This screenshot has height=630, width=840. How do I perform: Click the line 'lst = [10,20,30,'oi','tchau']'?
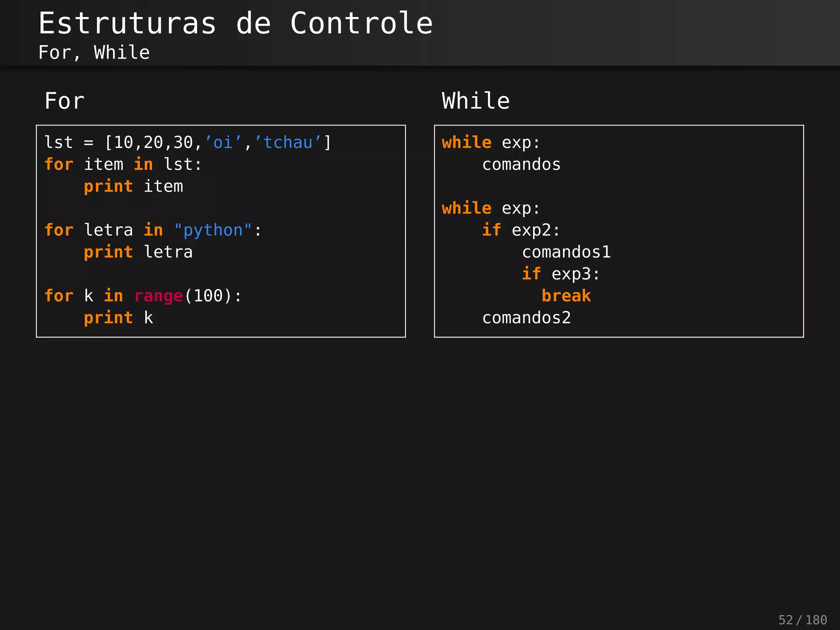pos(187,143)
